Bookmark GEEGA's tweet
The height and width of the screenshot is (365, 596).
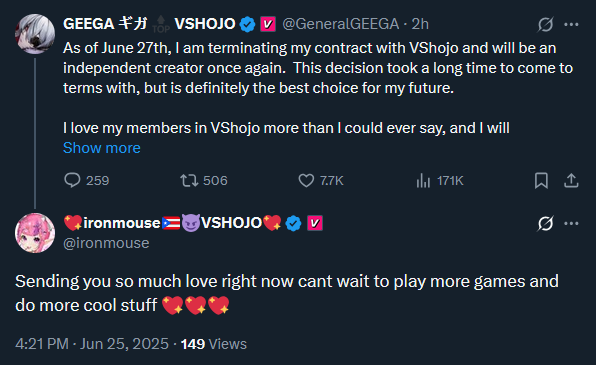click(x=541, y=180)
